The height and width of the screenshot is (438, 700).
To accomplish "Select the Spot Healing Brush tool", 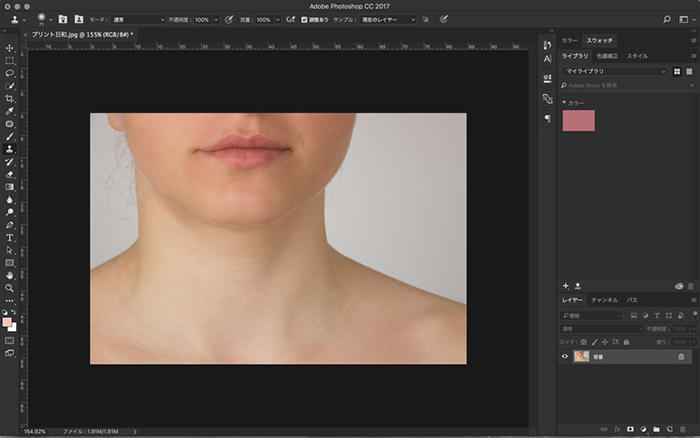I will [x=9, y=124].
